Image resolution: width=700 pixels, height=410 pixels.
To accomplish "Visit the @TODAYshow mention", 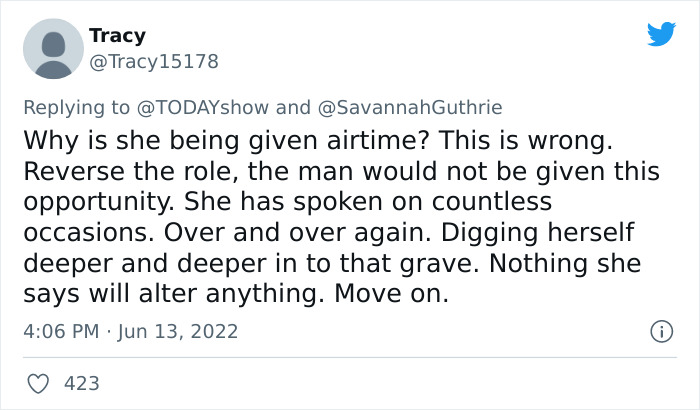I will click(207, 107).
